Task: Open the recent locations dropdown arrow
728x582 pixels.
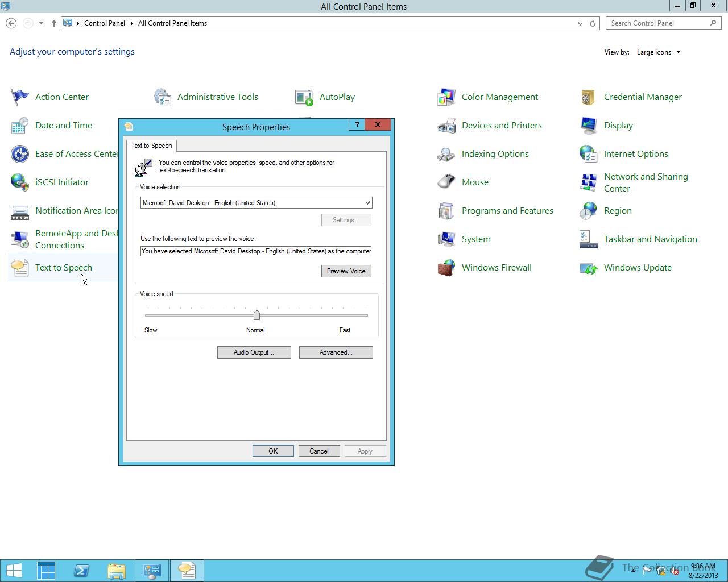Action: point(41,23)
